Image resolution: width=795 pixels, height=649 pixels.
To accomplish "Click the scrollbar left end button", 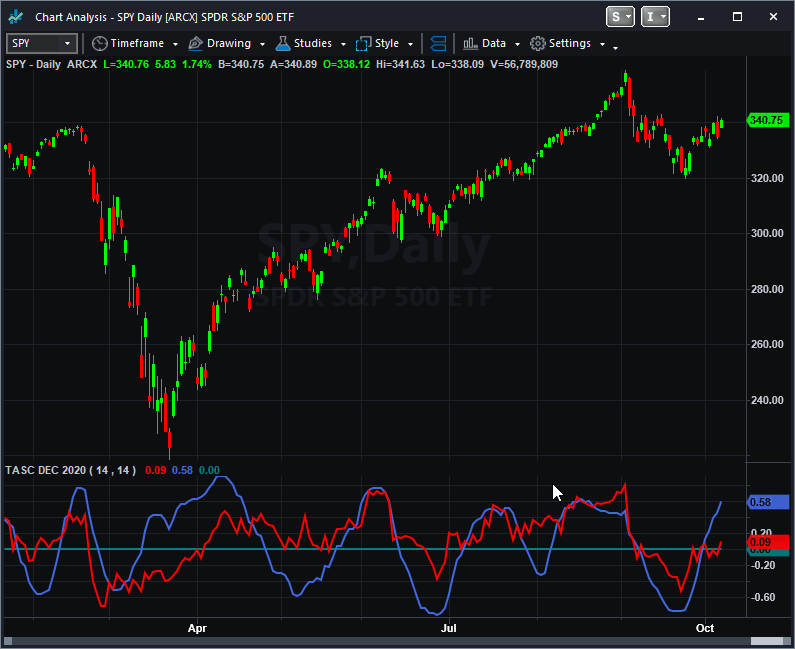I will [x=8, y=641].
